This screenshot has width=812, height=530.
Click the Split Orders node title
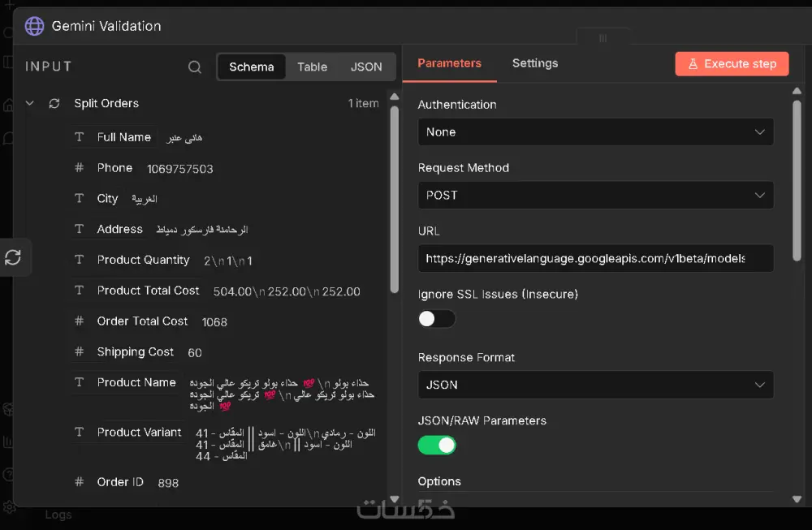coord(106,104)
